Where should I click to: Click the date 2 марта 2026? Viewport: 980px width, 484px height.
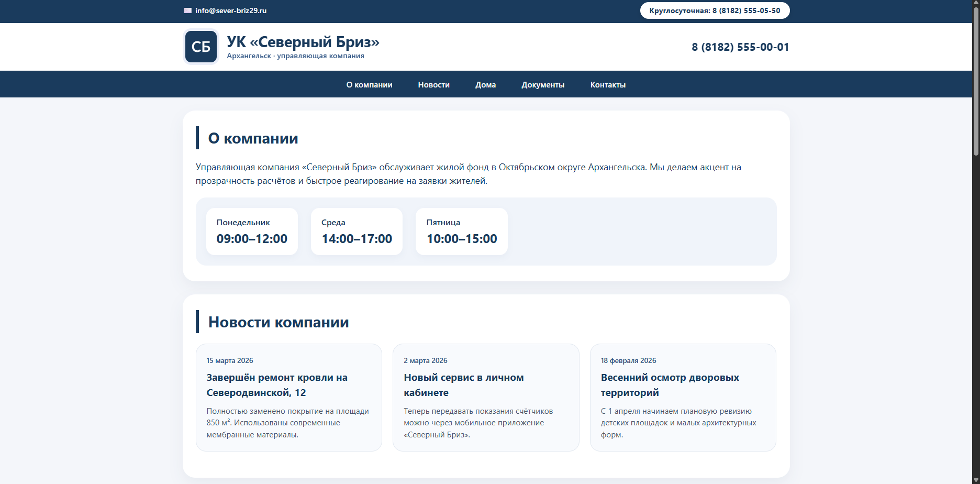426,360
